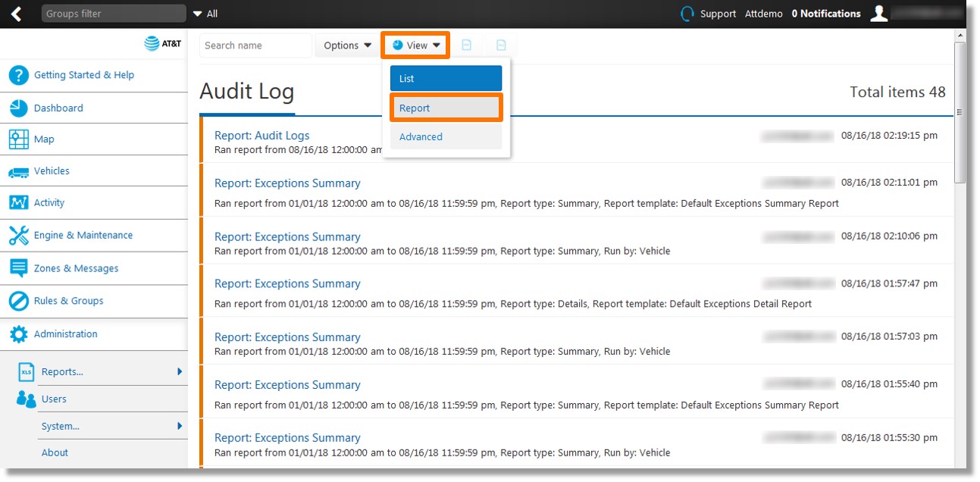Open the About submenu item
Image resolution: width=980 pixels, height=482 pixels.
pos(55,453)
